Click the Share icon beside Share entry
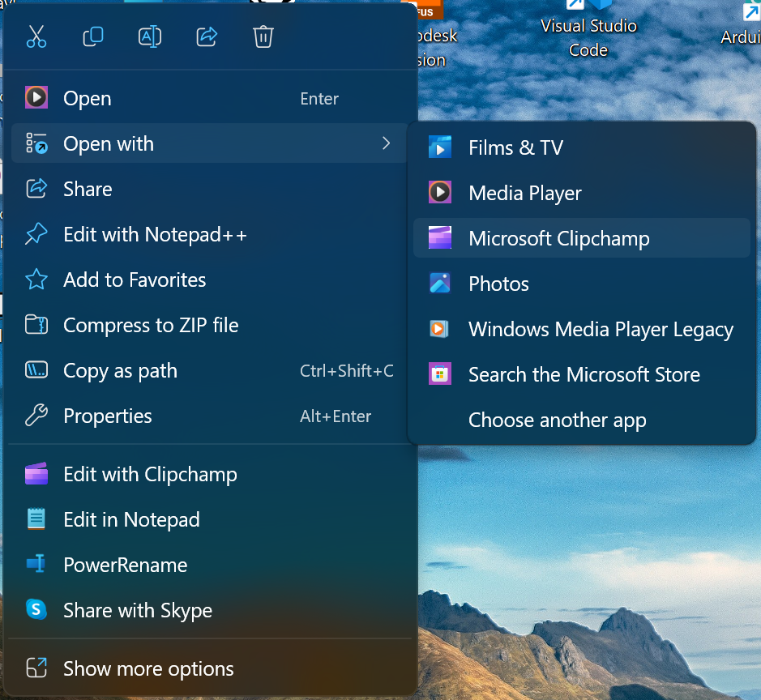761x700 pixels. click(x=36, y=189)
